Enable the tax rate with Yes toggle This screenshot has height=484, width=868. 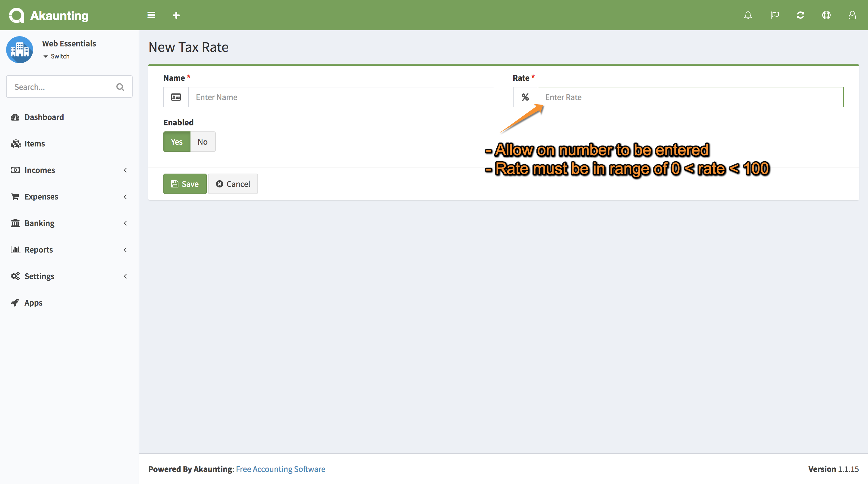pyautogui.click(x=176, y=142)
